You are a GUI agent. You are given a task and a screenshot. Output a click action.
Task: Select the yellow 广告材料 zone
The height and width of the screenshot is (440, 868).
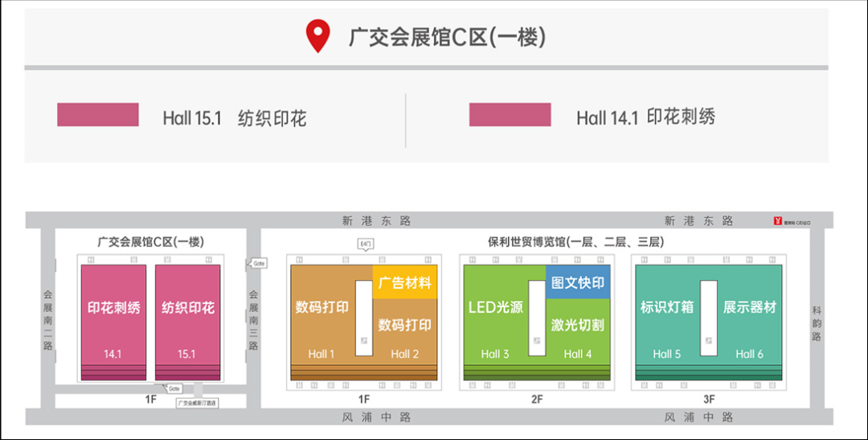tap(405, 282)
